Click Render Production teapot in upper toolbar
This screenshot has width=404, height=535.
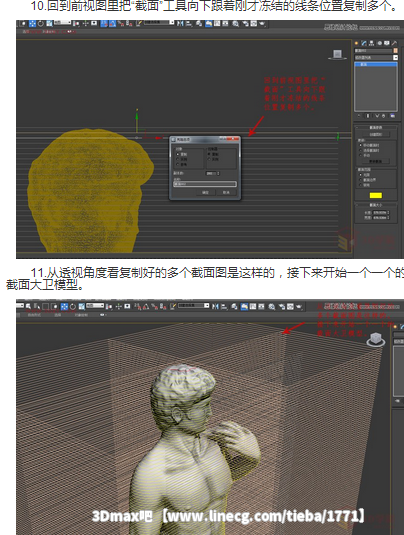(262, 24)
